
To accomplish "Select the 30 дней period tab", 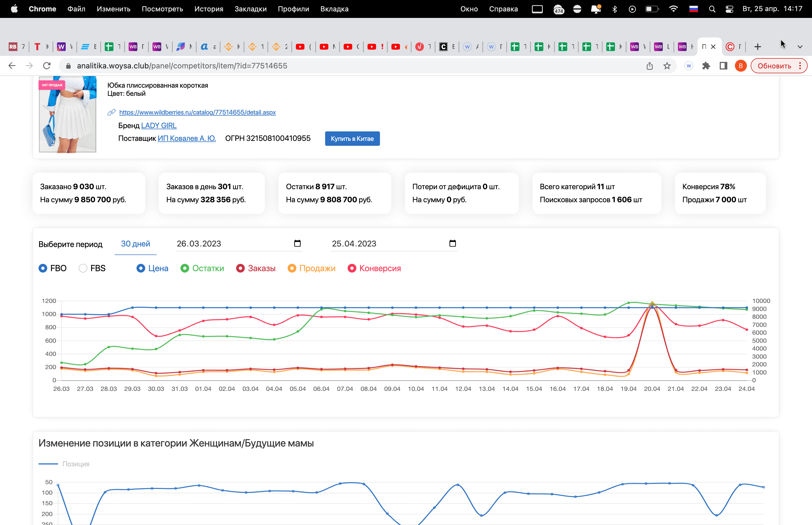I will tap(135, 244).
